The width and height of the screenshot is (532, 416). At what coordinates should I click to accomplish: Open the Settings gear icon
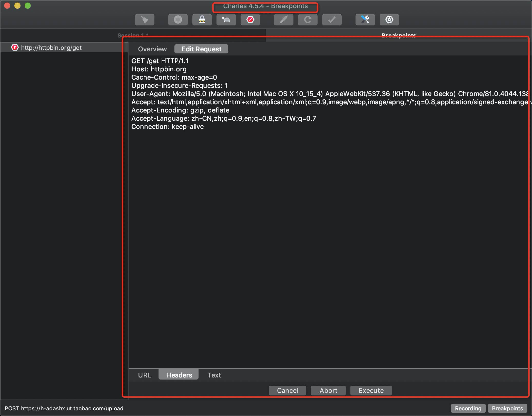pos(389,20)
